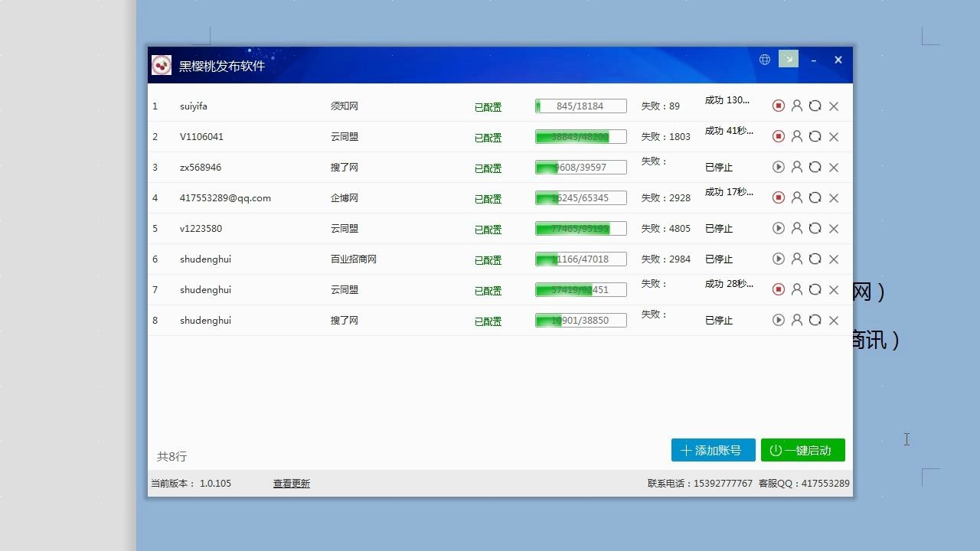Refresh the suiyifa row
This screenshot has width=980, height=551.
click(x=815, y=106)
